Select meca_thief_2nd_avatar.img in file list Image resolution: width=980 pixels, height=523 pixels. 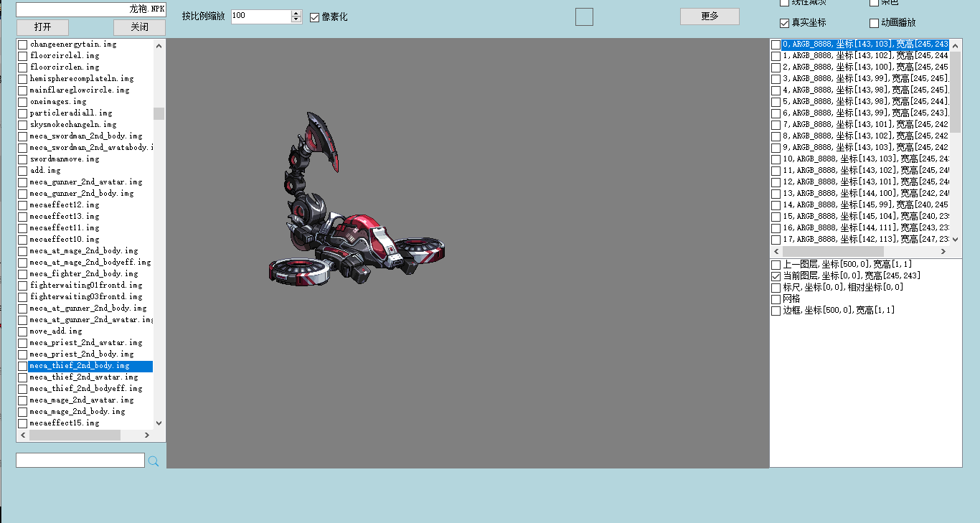tap(84, 377)
